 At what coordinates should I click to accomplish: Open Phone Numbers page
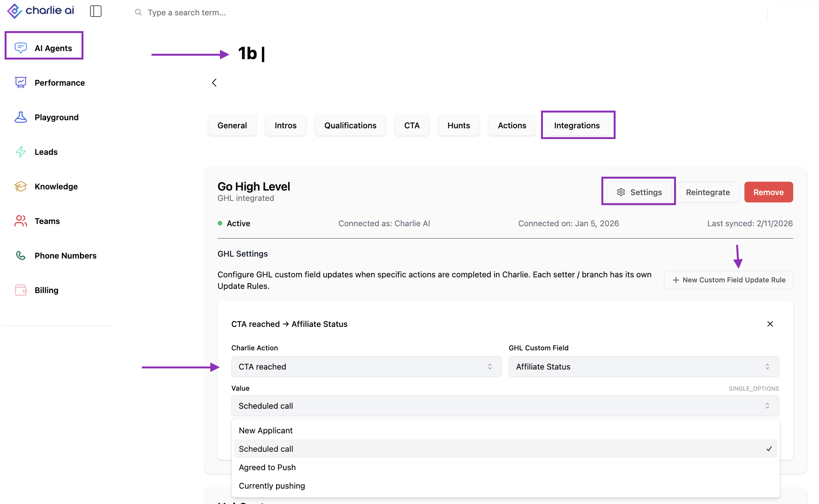coord(65,255)
